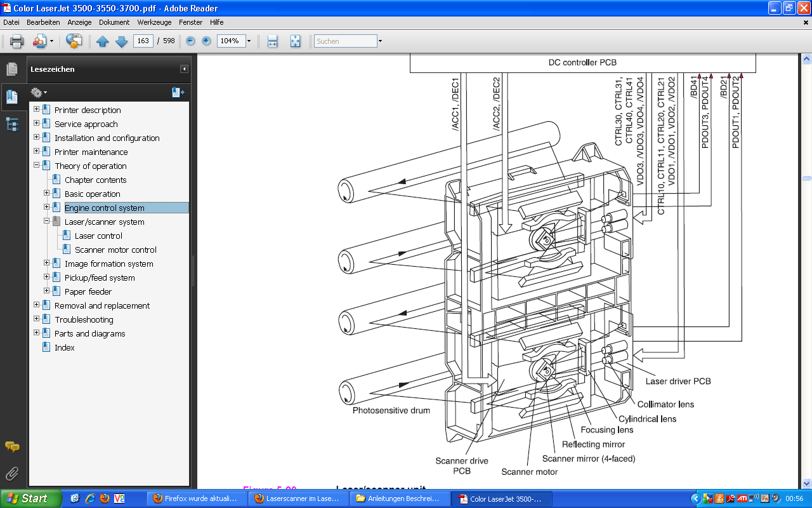This screenshot has height=508, width=812.
Task: Open dropdown arrow beside collaborate icon
Action: [52, 41]
